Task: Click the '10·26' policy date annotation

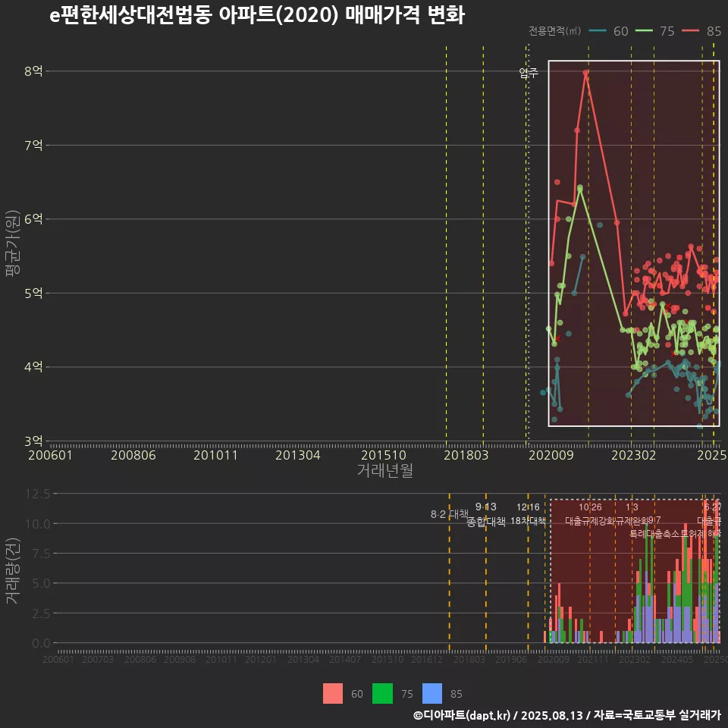Action: coord(590,507)
